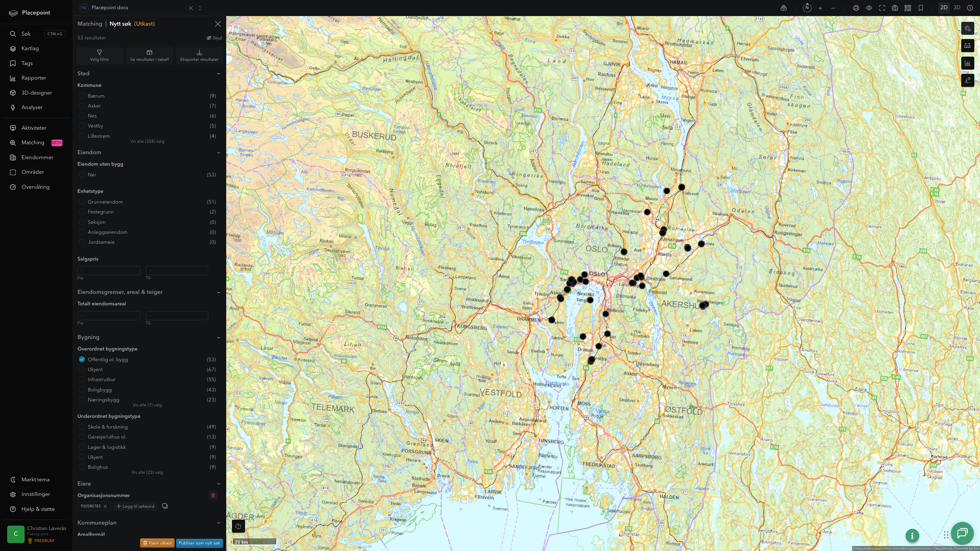Take a map screenshot with camera icon
The width and height of the screenshot is (980, 551).
(x=895, y=8)
